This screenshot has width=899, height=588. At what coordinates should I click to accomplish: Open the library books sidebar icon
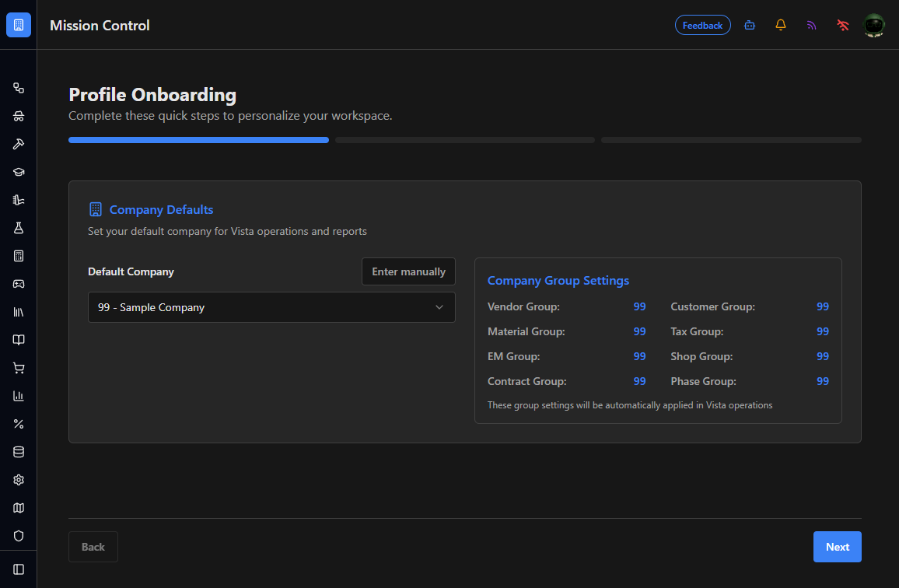[x=19, y=312]
